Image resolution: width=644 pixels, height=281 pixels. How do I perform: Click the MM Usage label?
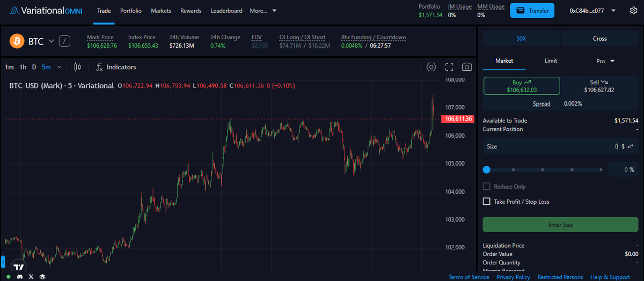[491, 7]
